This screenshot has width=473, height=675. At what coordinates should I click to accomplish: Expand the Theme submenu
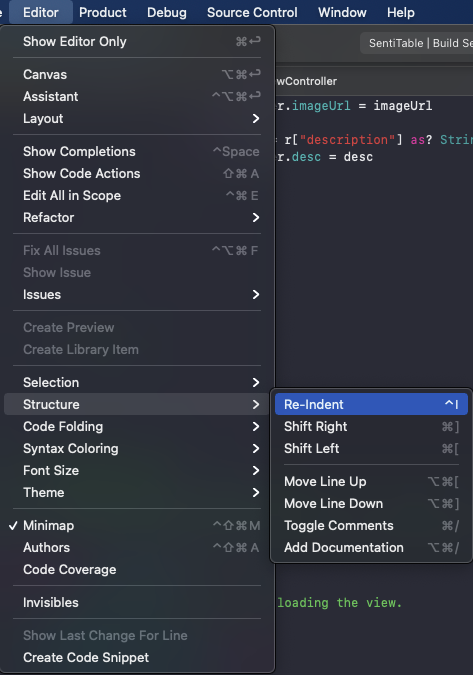[x=139, y=492]
